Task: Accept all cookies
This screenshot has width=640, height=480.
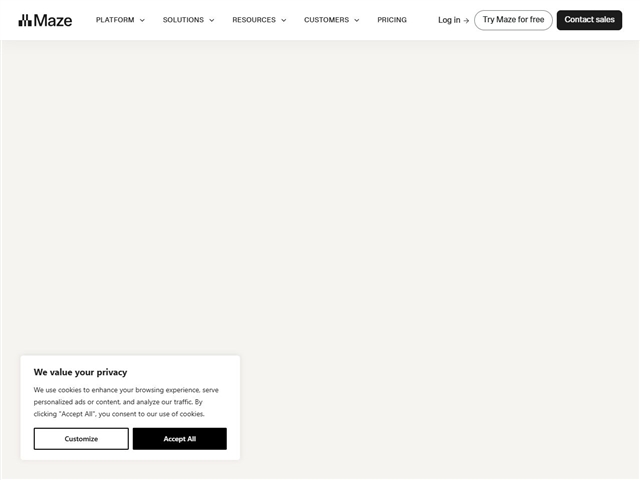Action: coord(180,439)
